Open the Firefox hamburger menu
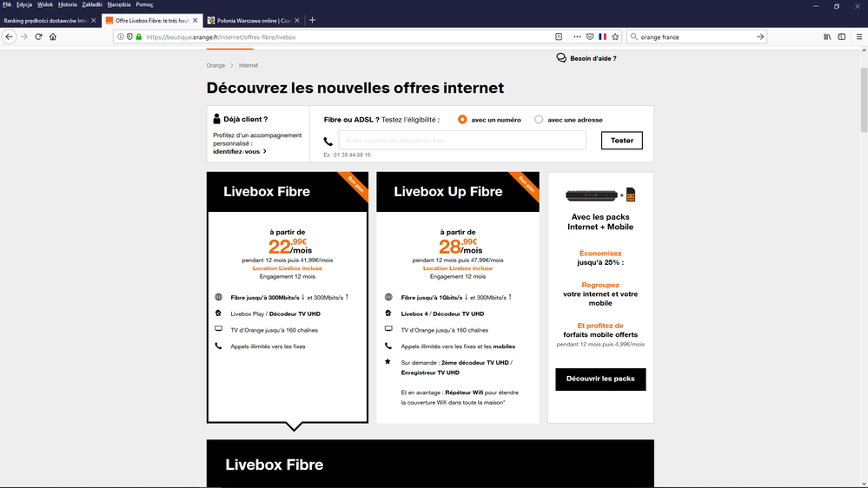Viewport: 868px width, 488px height. click(858, 37)
